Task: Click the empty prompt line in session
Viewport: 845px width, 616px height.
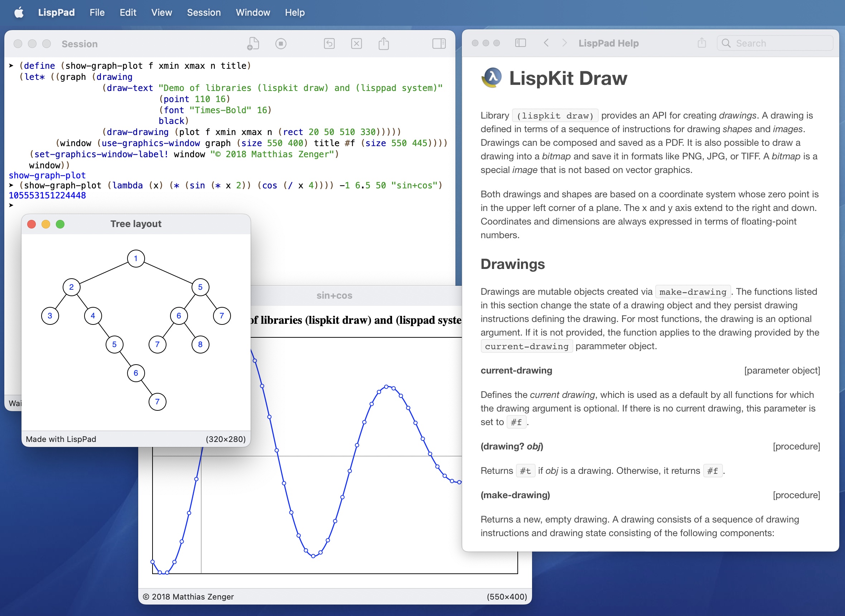Action: point(11,205)
